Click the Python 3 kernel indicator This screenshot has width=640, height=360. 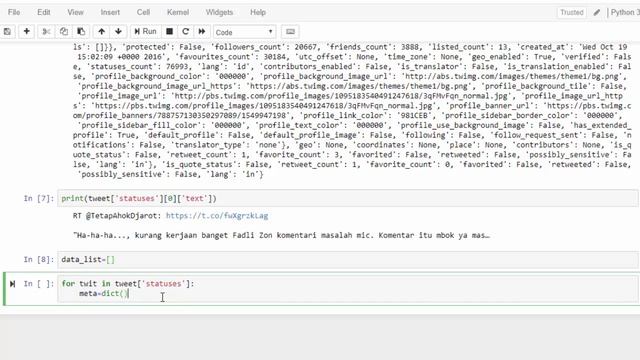(625, 12)
